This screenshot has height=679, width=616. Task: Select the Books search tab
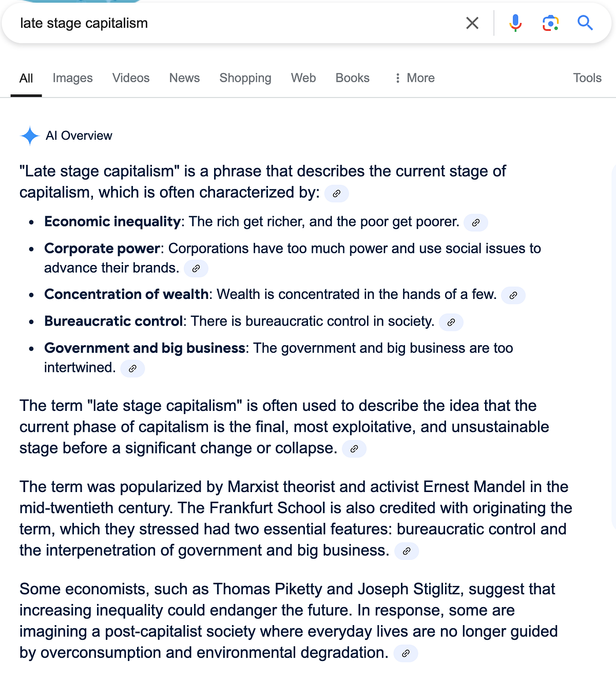[x=352, y=78]
